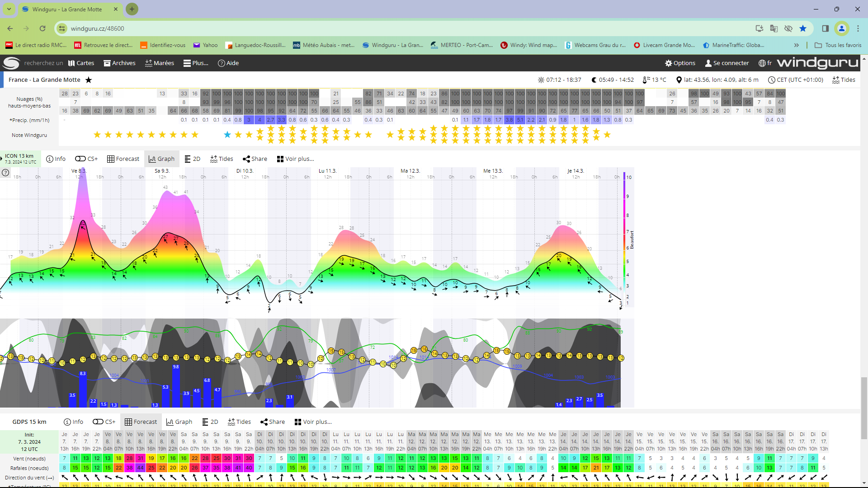This screenshot has height=488, width=868.
Task: Toggle the Chrome side panel button
Action: 825,28
